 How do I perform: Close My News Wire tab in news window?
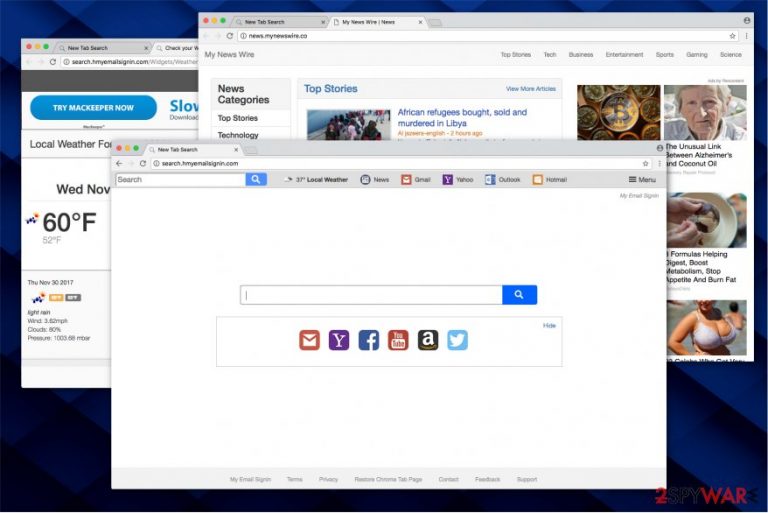pyautogui.click(x=420, y=22)
